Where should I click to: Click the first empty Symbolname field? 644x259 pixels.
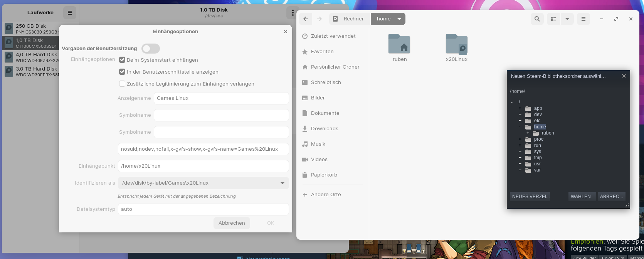click(x=221, y=115)
